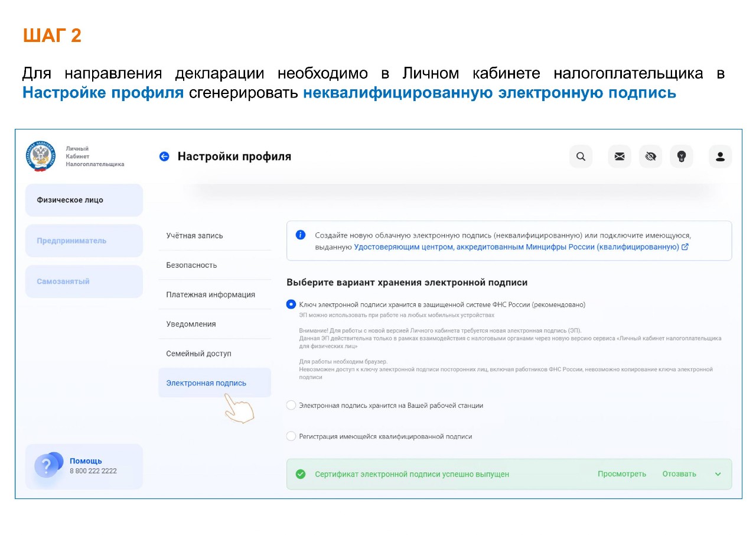Click the Просмотреть certificate link
The image size is (756, 535).
(621, 474)
